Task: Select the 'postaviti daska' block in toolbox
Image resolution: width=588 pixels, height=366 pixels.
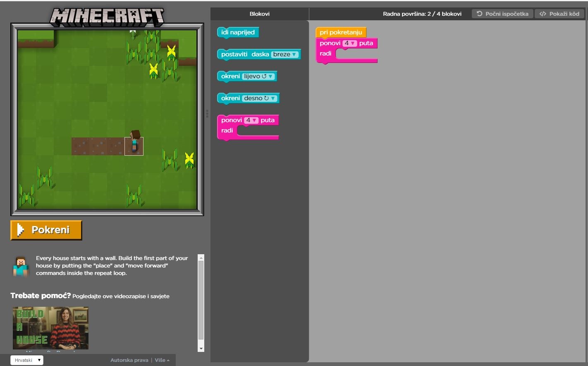Action: point(258,55)
